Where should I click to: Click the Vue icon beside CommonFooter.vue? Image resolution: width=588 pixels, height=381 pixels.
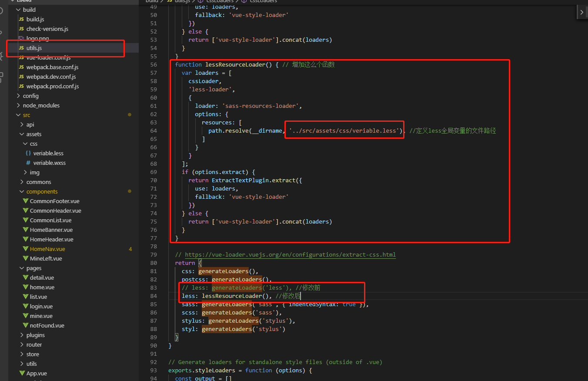tap(25, 201)
